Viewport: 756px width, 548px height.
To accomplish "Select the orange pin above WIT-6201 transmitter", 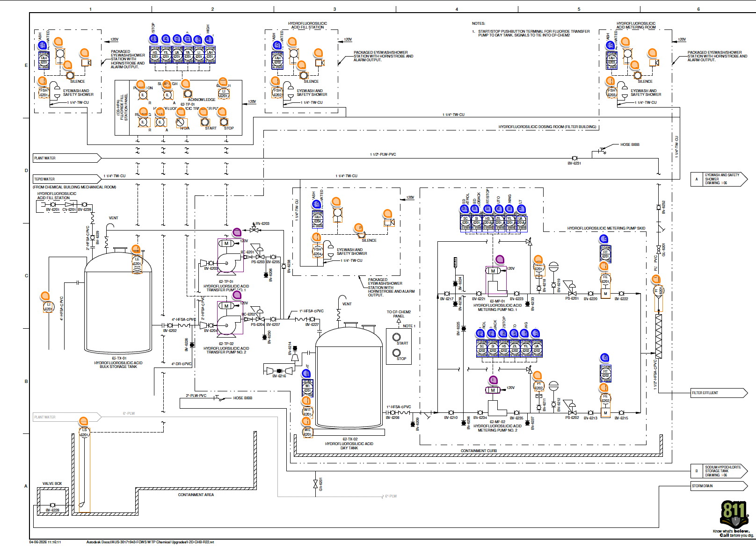I will coord(306,400).
